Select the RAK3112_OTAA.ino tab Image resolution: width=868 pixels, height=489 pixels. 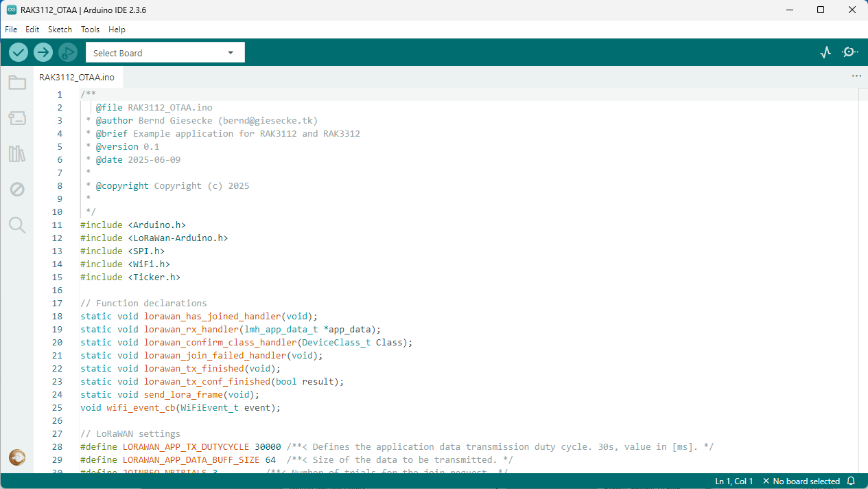coord(78,77)
